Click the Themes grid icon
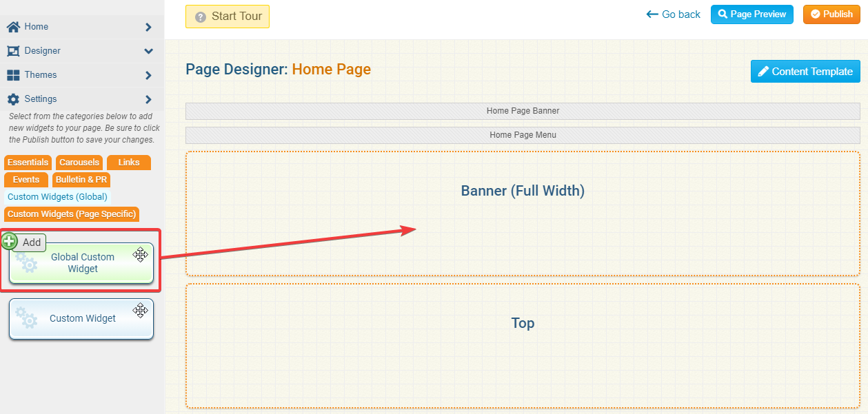This screenshot has width=868, height=414. click(x=13, y=75)
